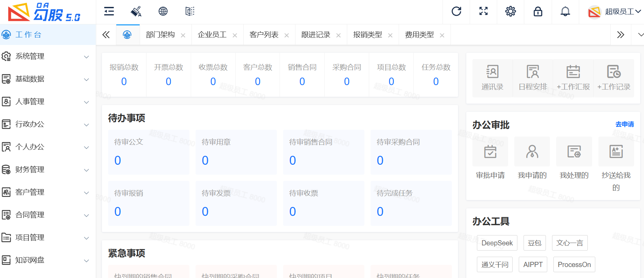Click the 去申请 link
This screenshot has height=278, width=644.
624,124
